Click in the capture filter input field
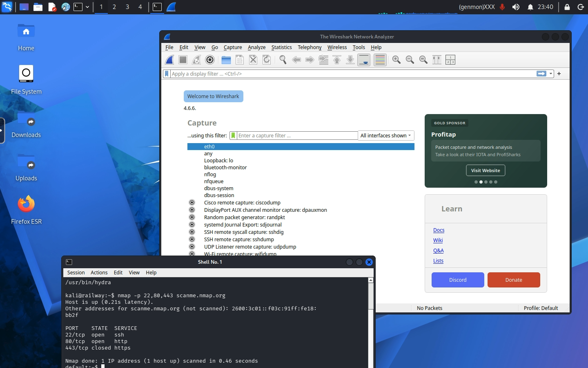588x368 pixels. [297, 135]
